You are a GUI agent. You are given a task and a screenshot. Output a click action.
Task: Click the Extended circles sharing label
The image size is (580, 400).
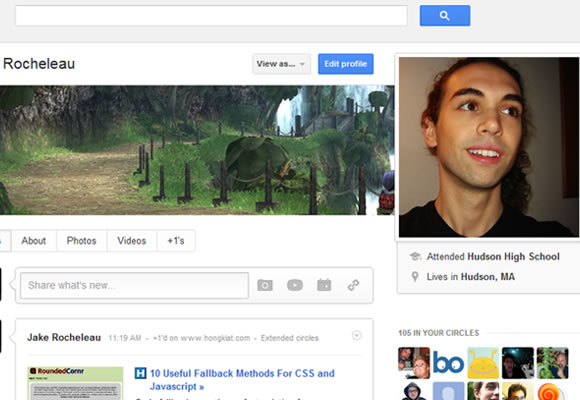(x=290, y=338)
